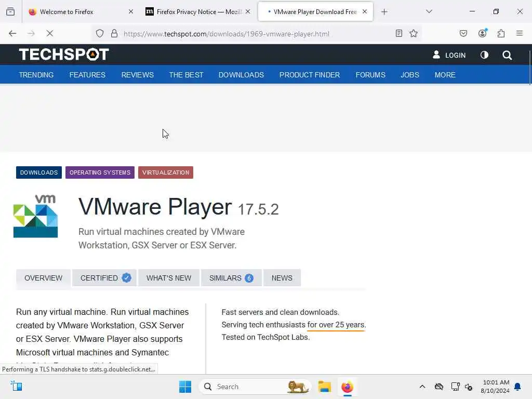Screen dimensions: 532x399
Task: Open the notifications bell icon
Action: 518,387
